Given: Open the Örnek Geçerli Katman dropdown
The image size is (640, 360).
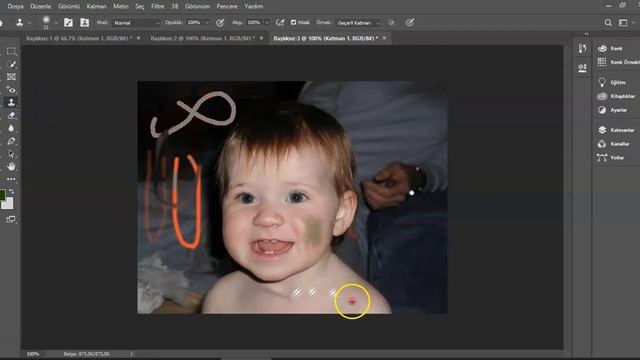Looking at the screenshot, I should coord(358,23).
